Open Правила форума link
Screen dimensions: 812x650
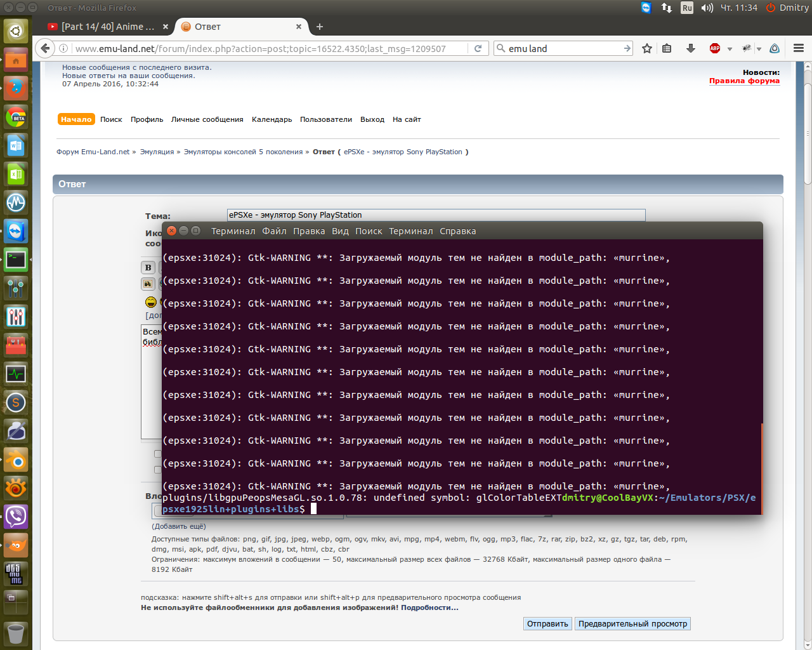click(x=744, y=81)
